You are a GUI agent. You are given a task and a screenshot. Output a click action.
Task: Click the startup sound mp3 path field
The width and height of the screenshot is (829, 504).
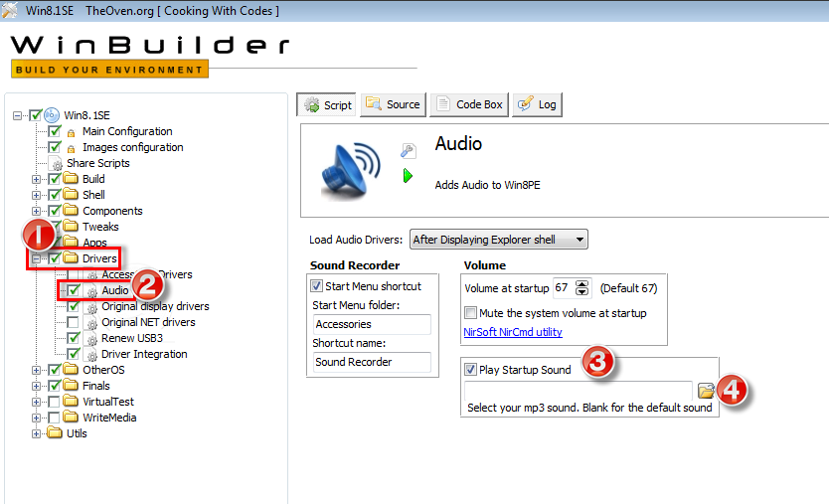click(579, 391)
